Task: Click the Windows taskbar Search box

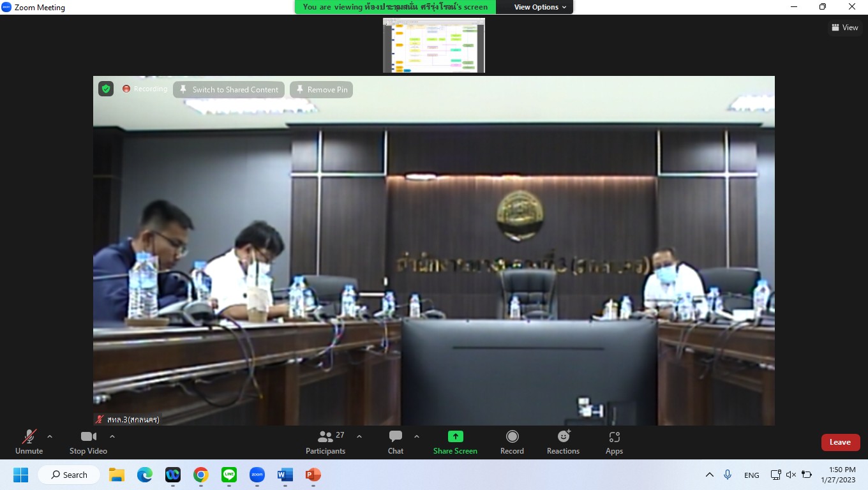Action: [69, 475]
